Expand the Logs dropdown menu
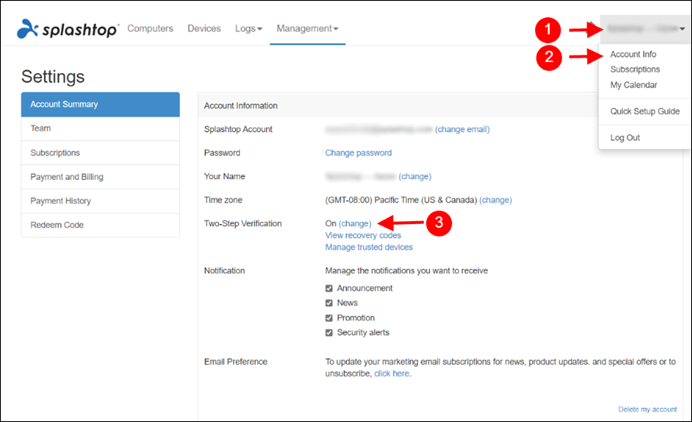 tap(248, 28)
